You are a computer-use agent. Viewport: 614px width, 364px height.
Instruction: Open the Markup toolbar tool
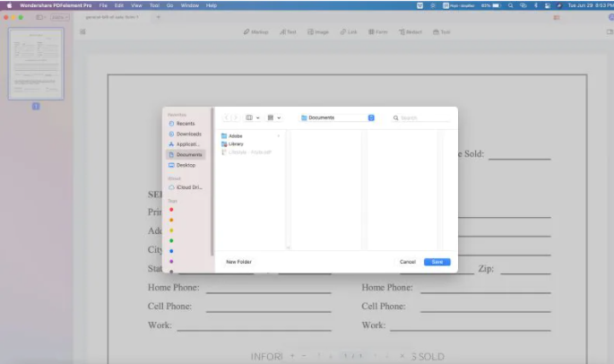[255, 31]
